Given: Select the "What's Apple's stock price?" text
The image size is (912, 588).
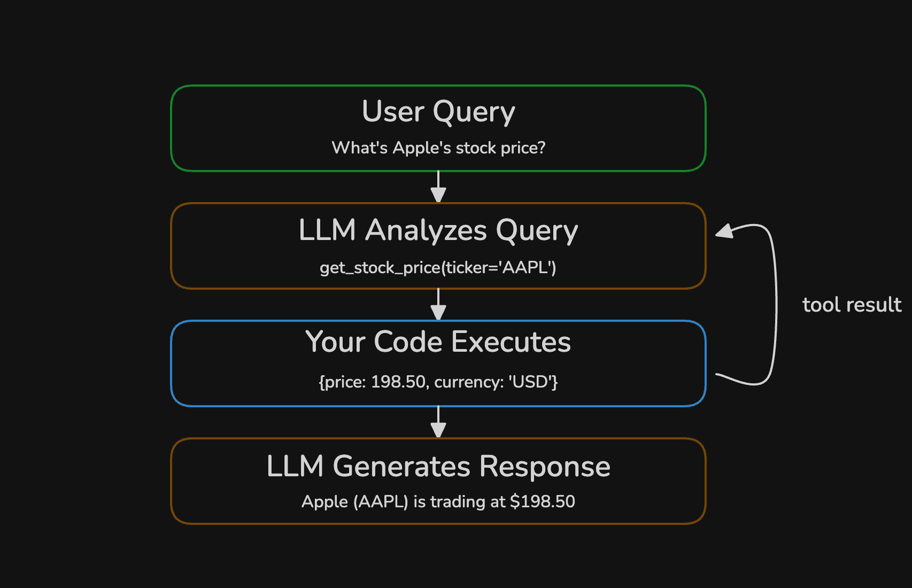Looking at the screenshot, I should click(438, 148).
